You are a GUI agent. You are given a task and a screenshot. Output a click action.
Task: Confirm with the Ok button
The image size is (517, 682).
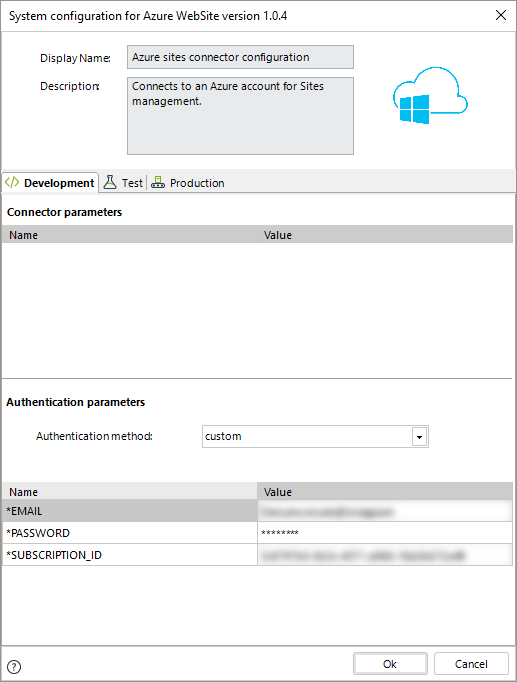coord(390,664)
